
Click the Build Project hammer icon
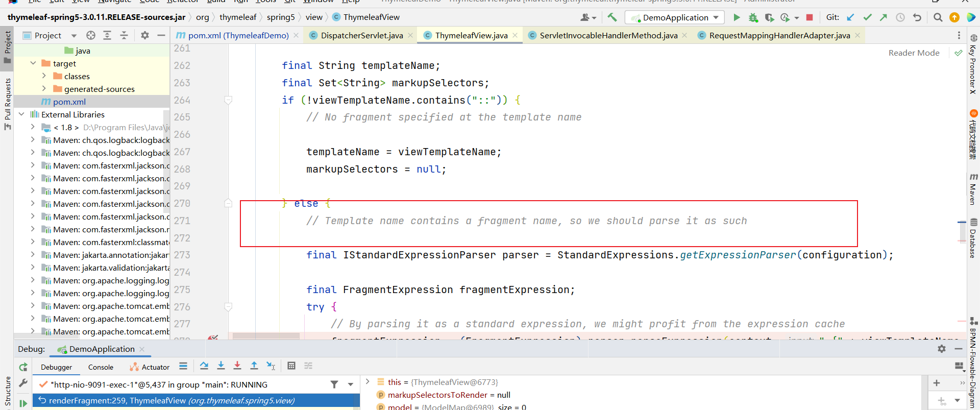point(612,17)
